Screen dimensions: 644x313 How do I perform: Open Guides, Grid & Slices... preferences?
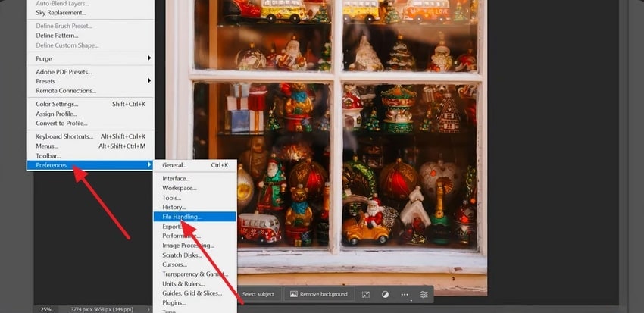[x=195, y=293]
